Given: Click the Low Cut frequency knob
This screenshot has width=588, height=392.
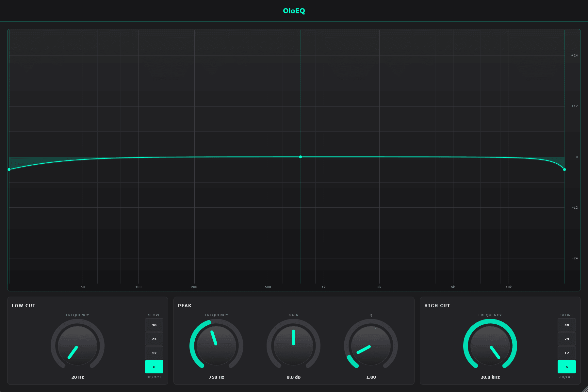Looking at the screenshot, I should click(77, 346).
